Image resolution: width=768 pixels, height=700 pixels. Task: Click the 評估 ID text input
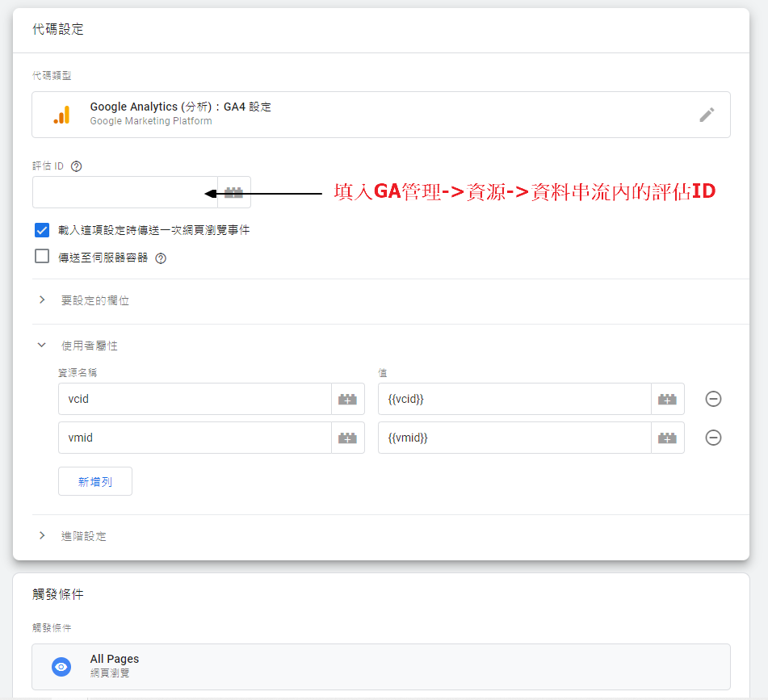(121, 193)
